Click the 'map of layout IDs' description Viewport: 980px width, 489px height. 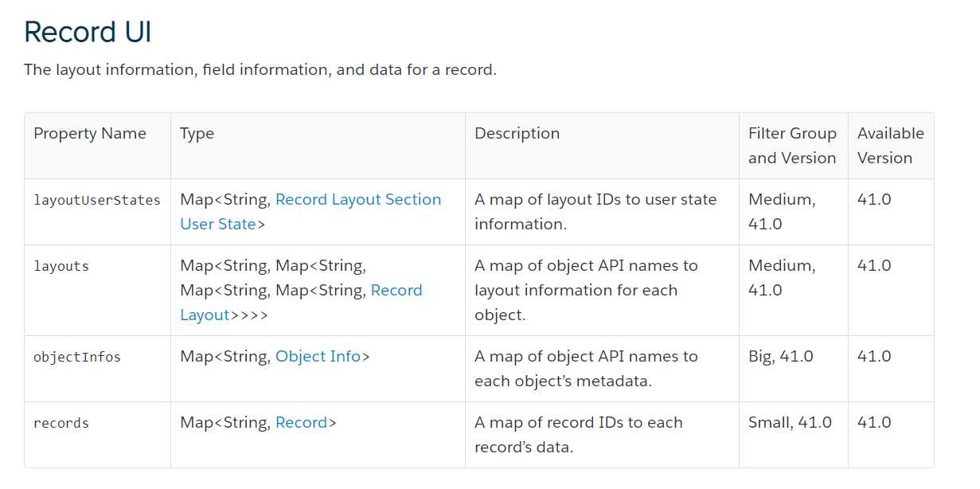pos(595,212)
